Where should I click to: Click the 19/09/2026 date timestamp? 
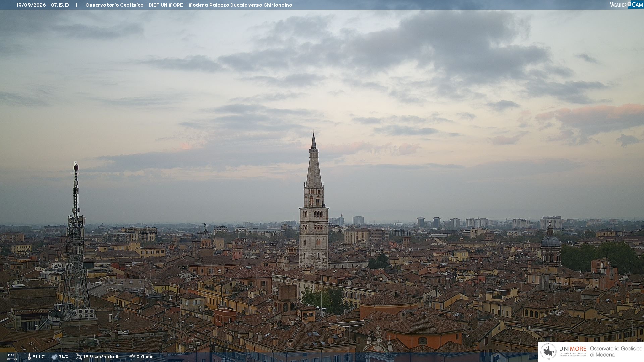[31, 5]
